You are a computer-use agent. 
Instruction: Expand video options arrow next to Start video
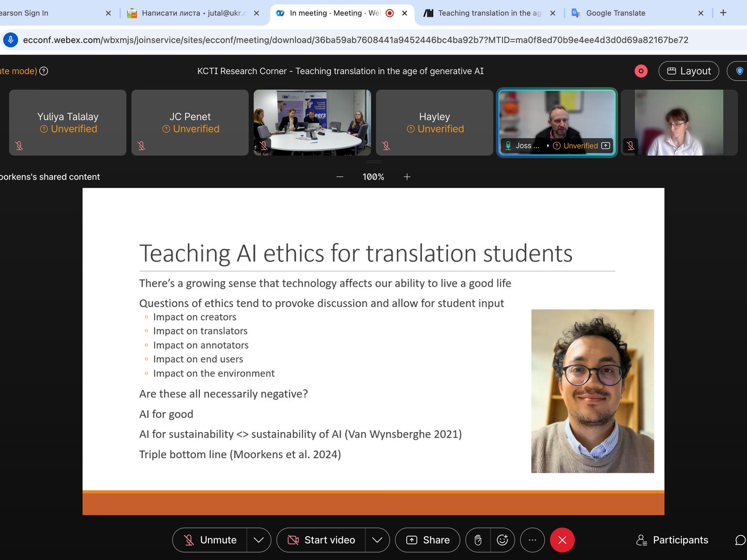[377, 540]
